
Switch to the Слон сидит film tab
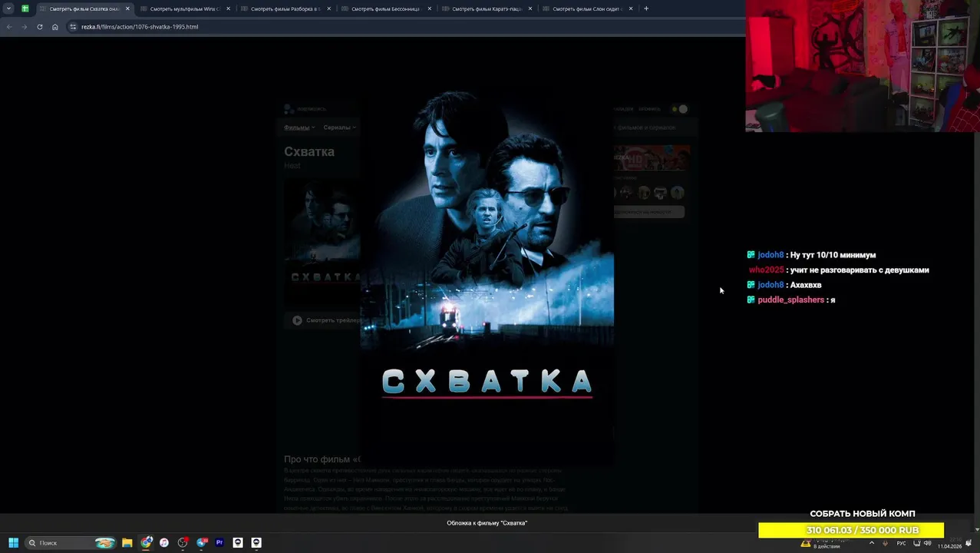[587, 8]
